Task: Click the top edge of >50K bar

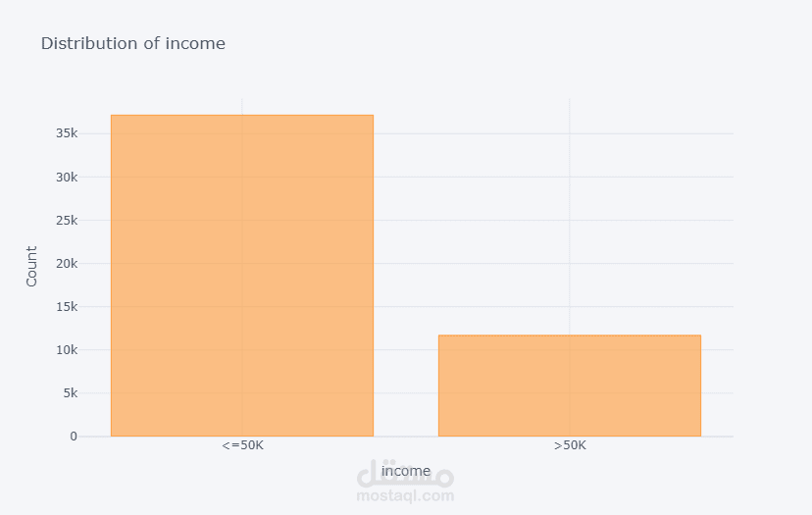Action: coord(569,335)
